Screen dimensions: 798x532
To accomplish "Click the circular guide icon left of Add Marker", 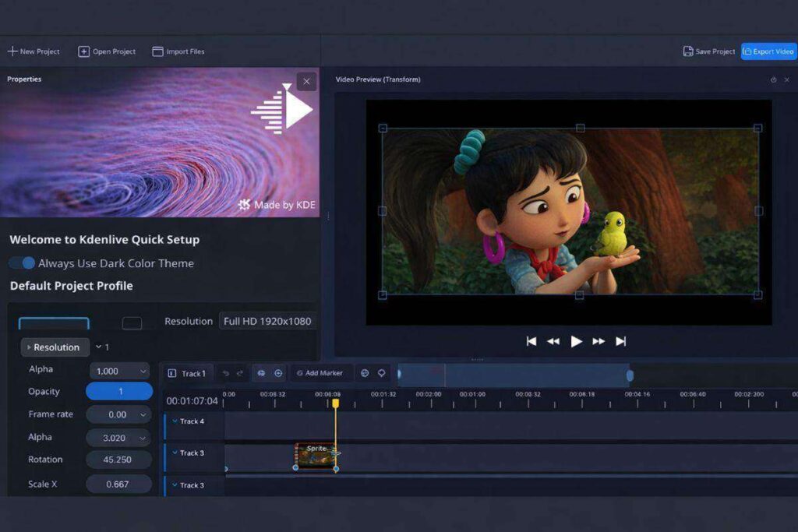I will click(278, 373).
